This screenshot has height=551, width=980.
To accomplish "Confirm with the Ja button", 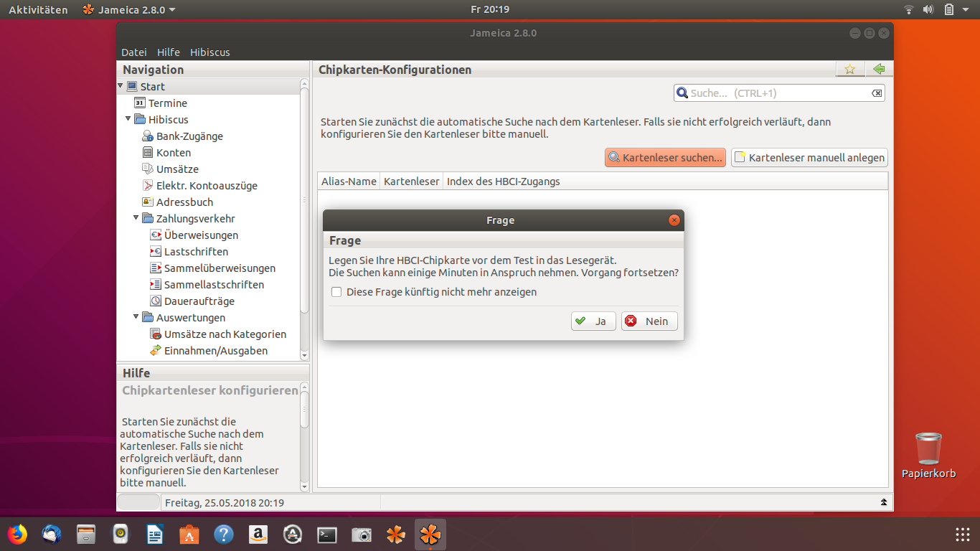I will pyautogui.click(x=593, y=321).
